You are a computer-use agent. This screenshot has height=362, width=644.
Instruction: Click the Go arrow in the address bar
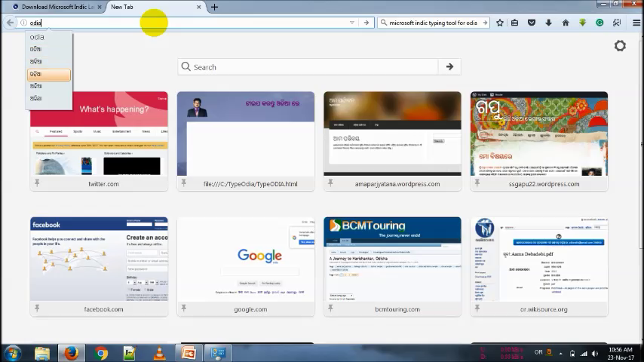click(366, 23)
